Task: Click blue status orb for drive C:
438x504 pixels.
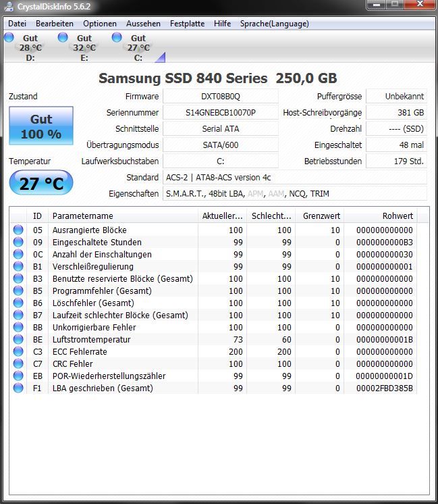Action: [x=117, y=37]
